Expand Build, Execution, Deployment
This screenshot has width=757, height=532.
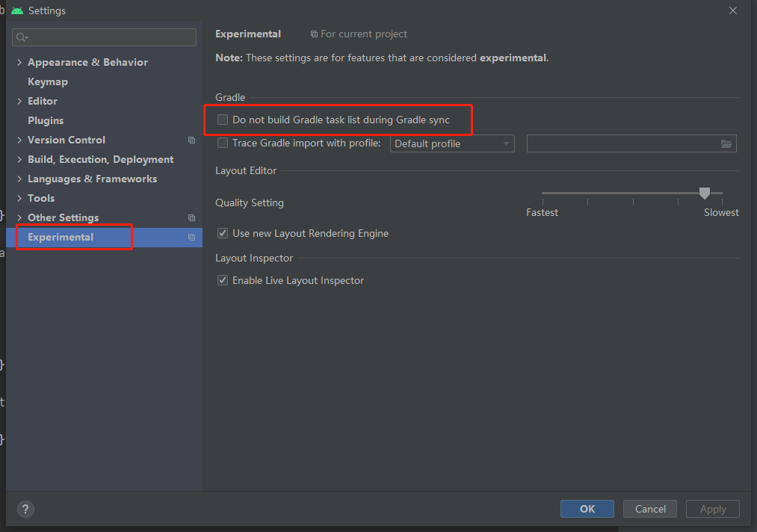19,159
